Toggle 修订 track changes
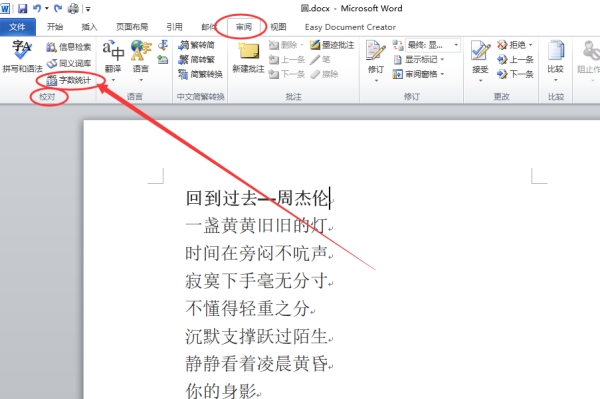The image size is (600, 399). (376, 56)
